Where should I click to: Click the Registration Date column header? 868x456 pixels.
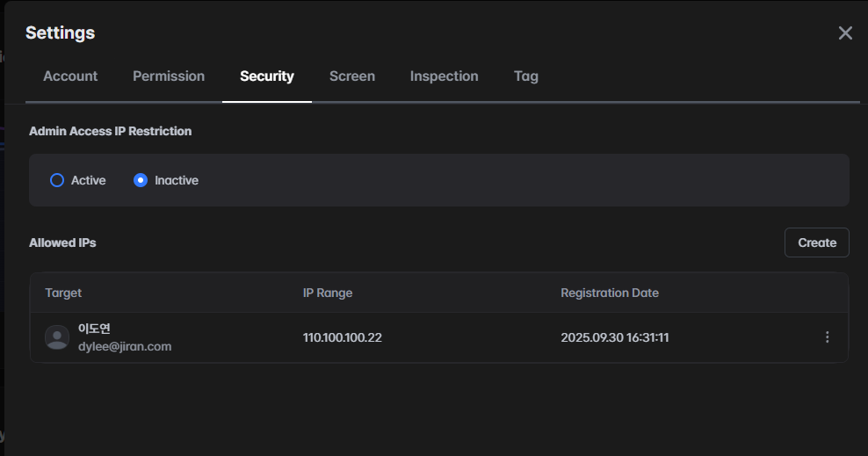point(610,293)
